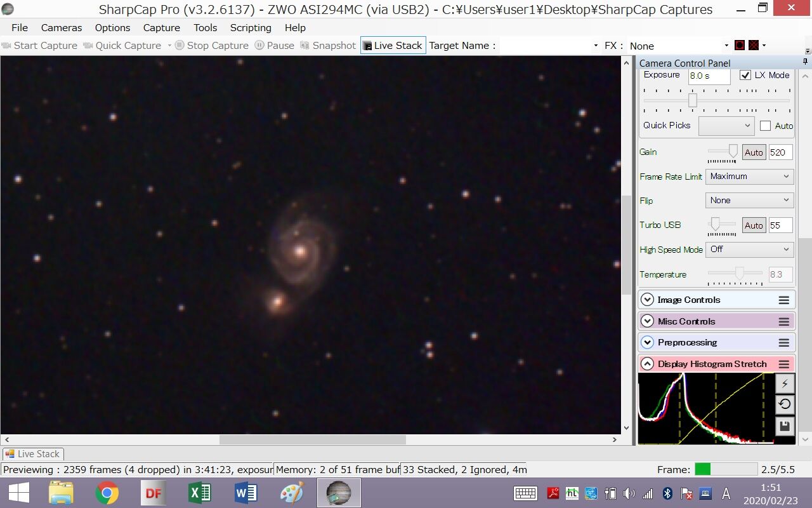Open Chrome from the taskbar
812x508 pixels.
pyautogui.click(x=107, y=493)
